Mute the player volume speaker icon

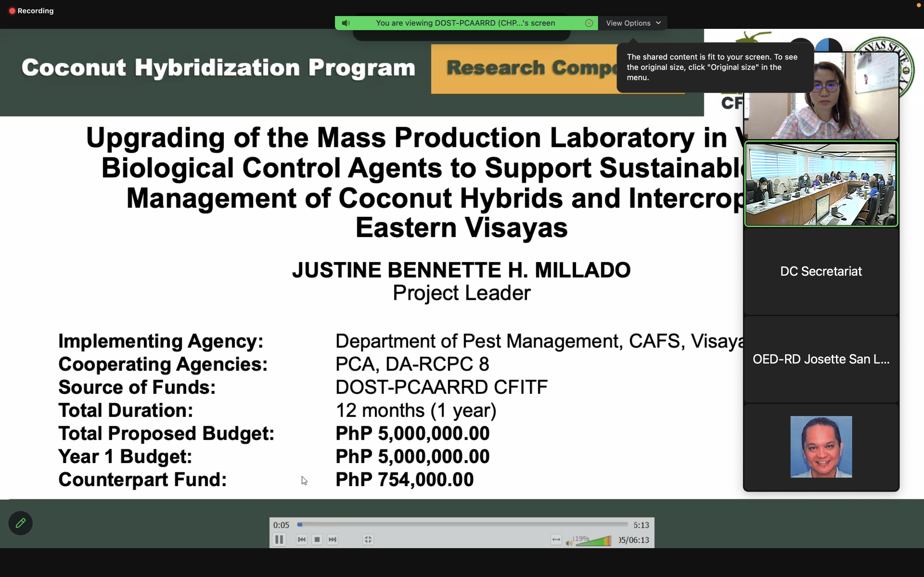click(x=569, y=542)
